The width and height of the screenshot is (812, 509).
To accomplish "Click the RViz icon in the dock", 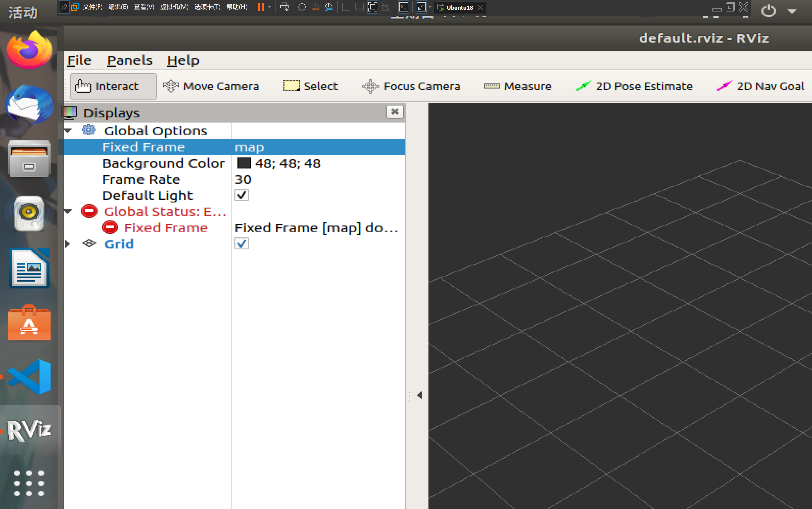I will [x=29, y=431].
